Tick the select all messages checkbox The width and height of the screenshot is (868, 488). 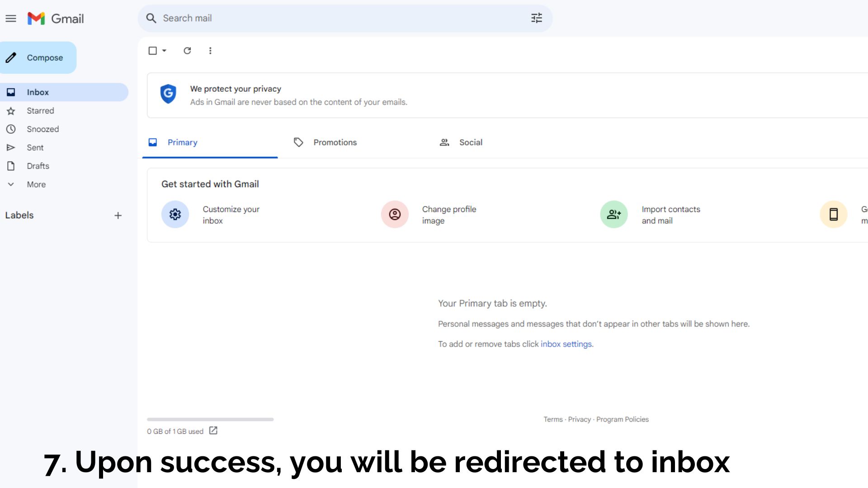tap(153, 51)
